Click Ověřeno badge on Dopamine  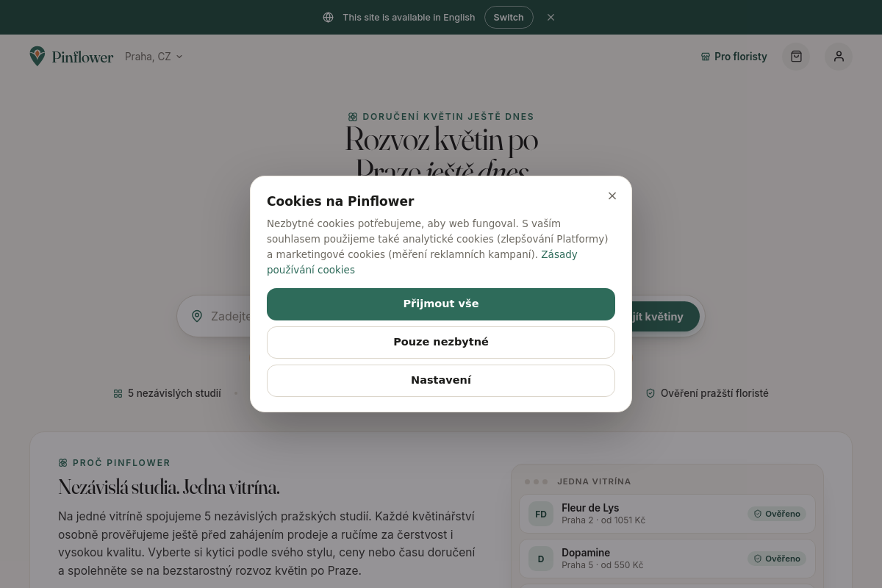[777, 559]
